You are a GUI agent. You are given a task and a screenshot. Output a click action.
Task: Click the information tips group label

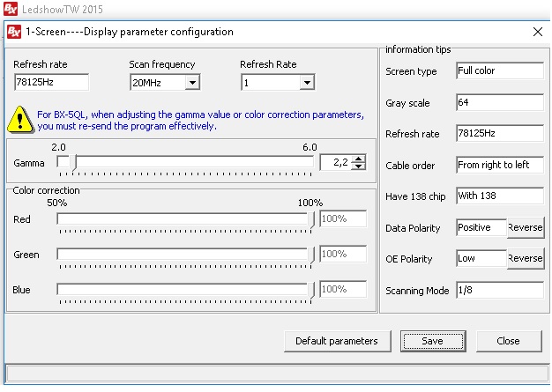[418, 49]
